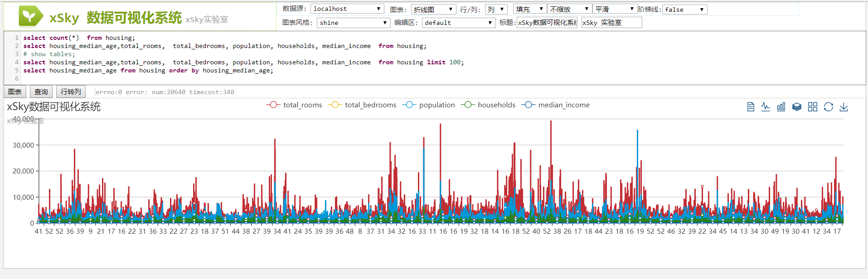Viewport: 868px width, 279px height.
Task: Switch chart to tiled mode icon
Action: (x=813, y=107)
